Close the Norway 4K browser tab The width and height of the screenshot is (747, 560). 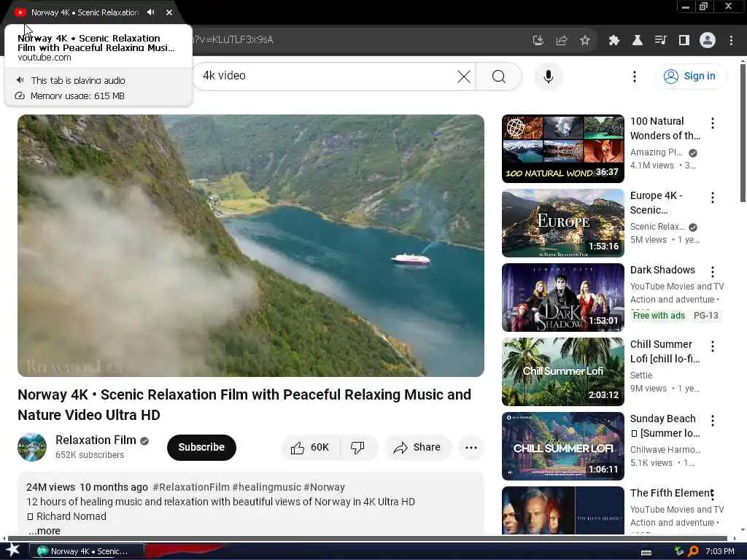click(169, 13)
